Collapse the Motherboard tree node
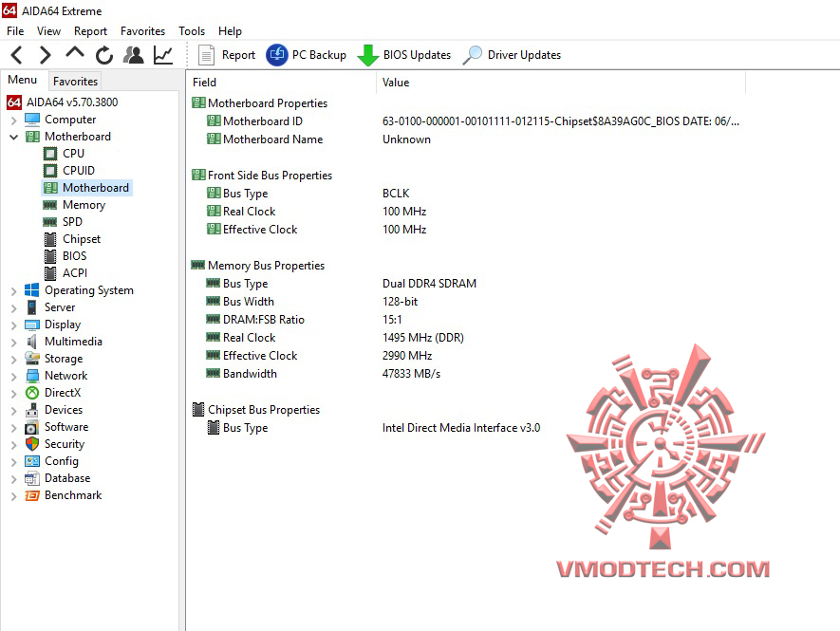This screenshot has width=840, height=631. point(13,138)
